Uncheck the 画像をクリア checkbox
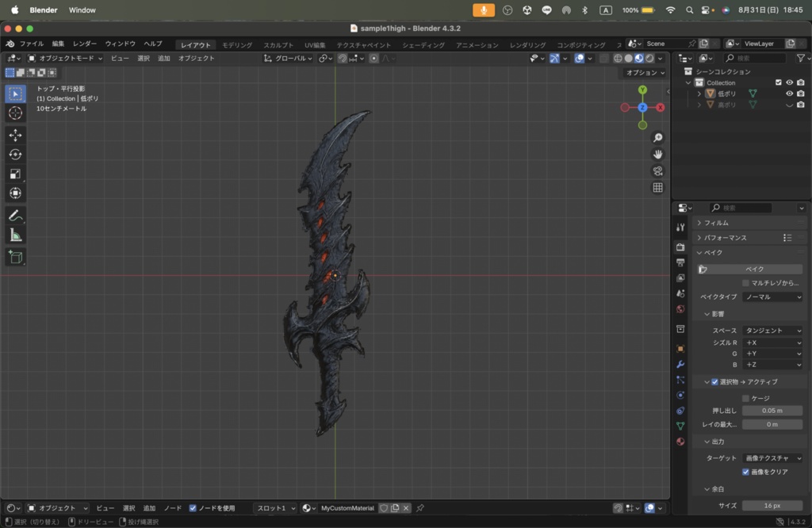812x528 pixels. click(x=745, y=471)
